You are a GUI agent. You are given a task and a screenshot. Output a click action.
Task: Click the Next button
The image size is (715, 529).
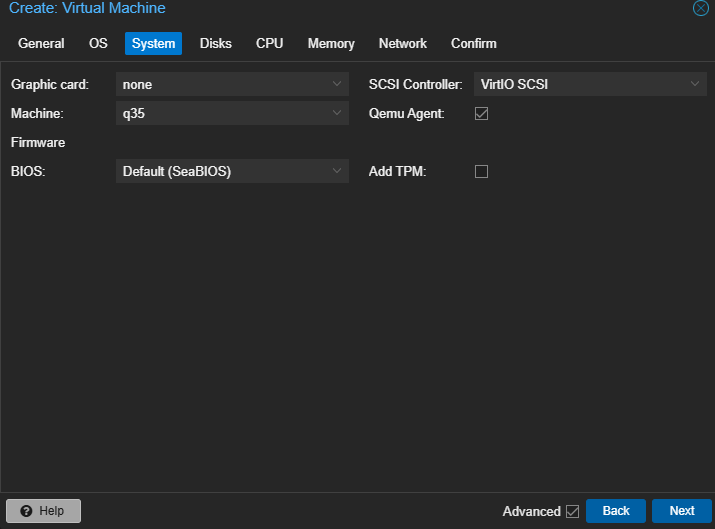[682, 511]
